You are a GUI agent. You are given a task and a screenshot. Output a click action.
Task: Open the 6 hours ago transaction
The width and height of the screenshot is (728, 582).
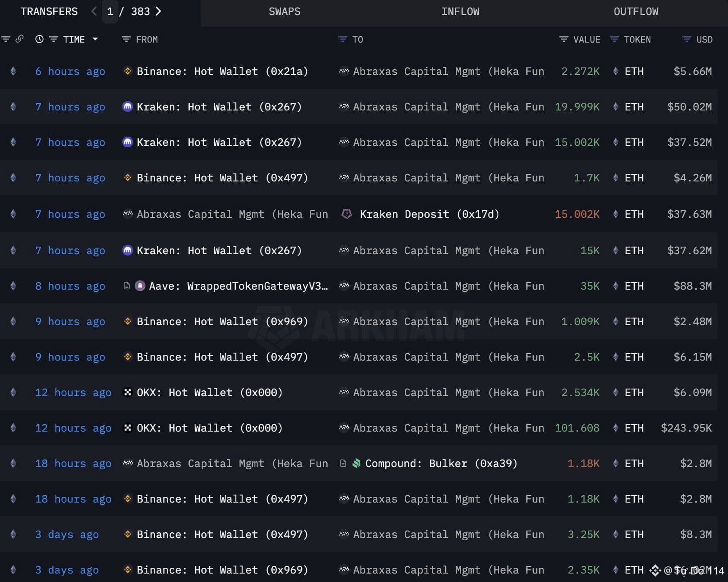[x=70, y=71]
